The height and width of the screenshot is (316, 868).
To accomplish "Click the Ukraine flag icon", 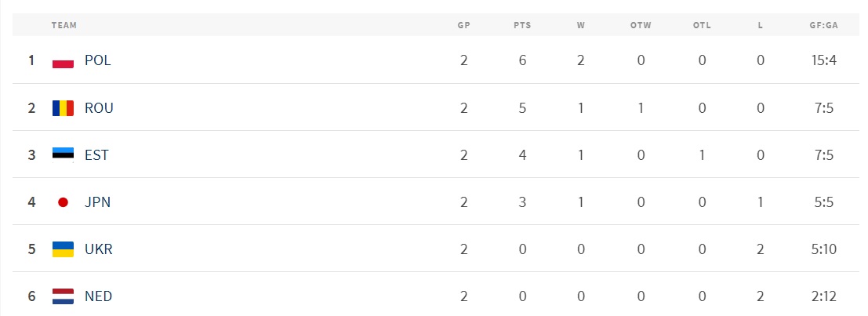I will pyautogui.click(x=63, y=249).
